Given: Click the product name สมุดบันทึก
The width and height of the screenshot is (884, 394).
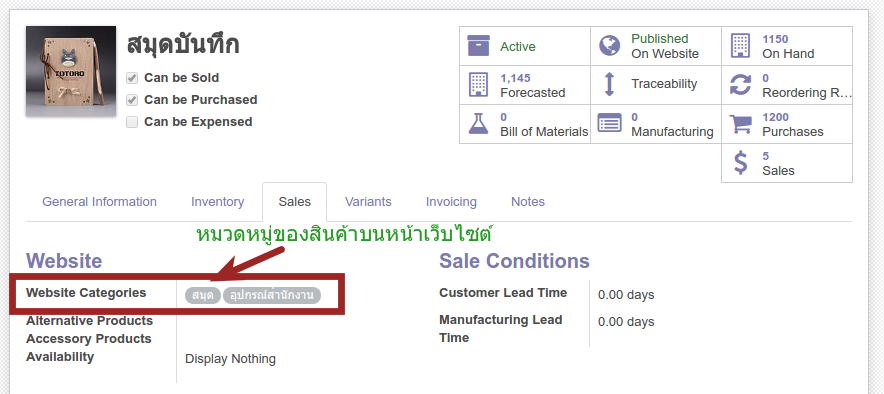Looking at the screenshot, I should click(x=183, y=44).
